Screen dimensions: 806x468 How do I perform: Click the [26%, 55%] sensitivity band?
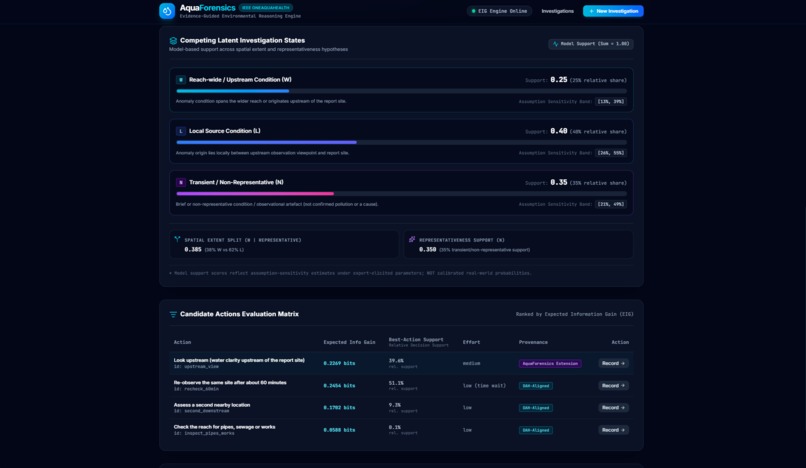(x=611, y=153)
